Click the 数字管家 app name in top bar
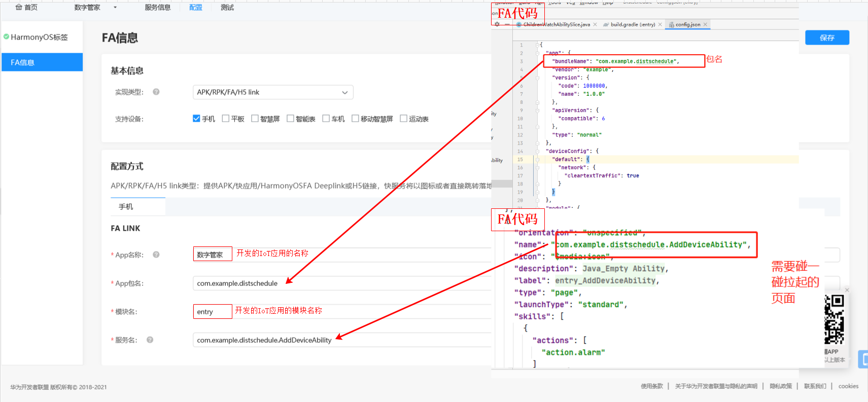 (87, 8)
